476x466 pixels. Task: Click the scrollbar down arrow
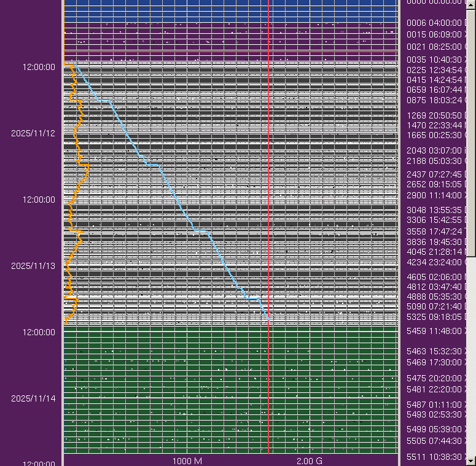471,459
